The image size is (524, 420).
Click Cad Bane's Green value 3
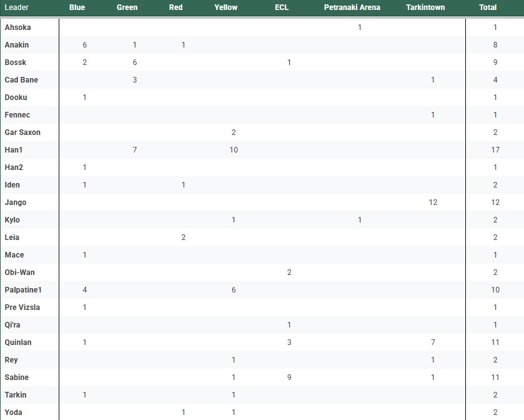tap(135, 80)
